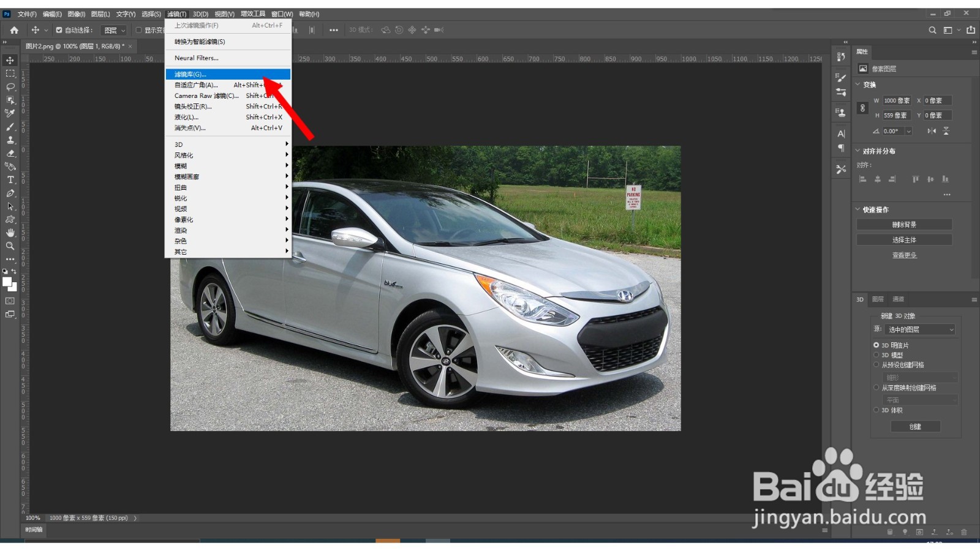Select the Object Selection tool
This screenshot has width=980, height=551.
point(10,100)
